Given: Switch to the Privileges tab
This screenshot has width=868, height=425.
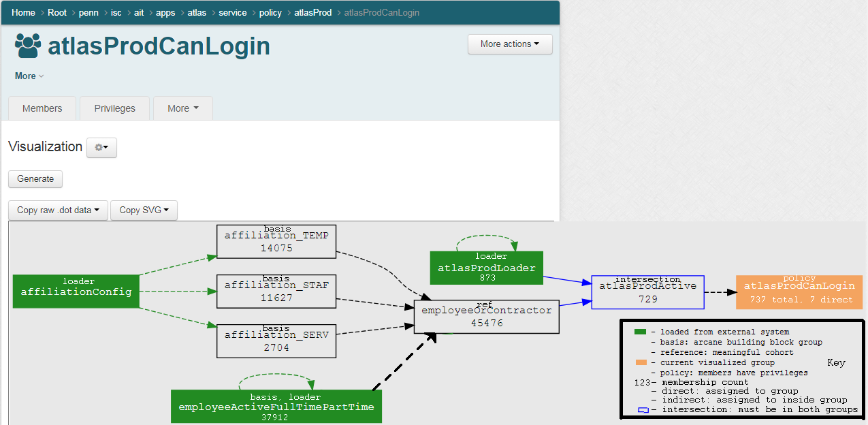Looking at the screenshot, I should pyautogui.click(x=114, y=108).
